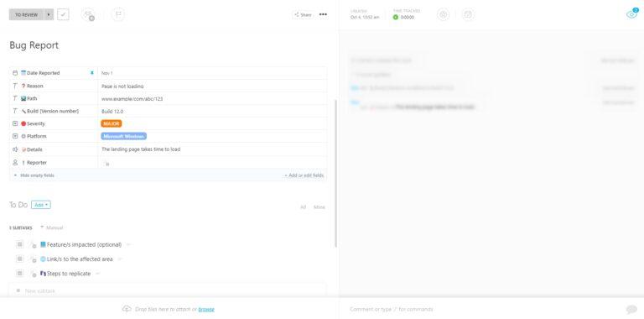Screen dimensions: 644x319
Task: Select the reporter avatar in Reporter row
Action: [x=106, y=164]
